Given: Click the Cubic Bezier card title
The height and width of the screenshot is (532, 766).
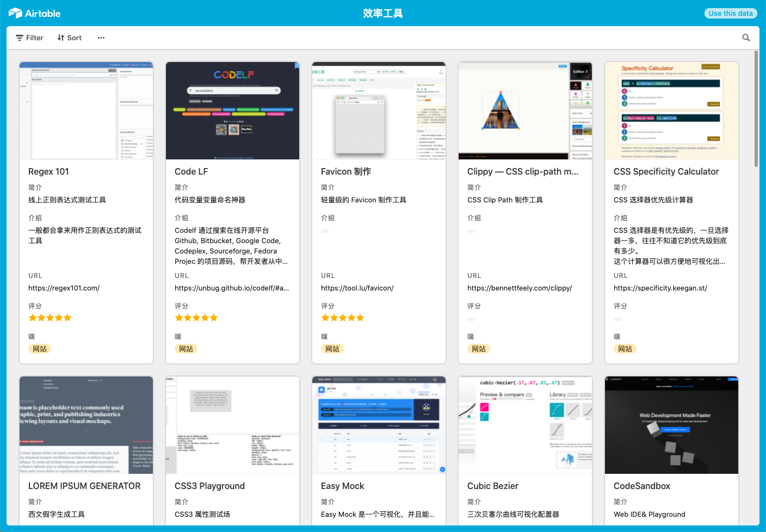Looking at the screenshot, I should tap(493, 486).
